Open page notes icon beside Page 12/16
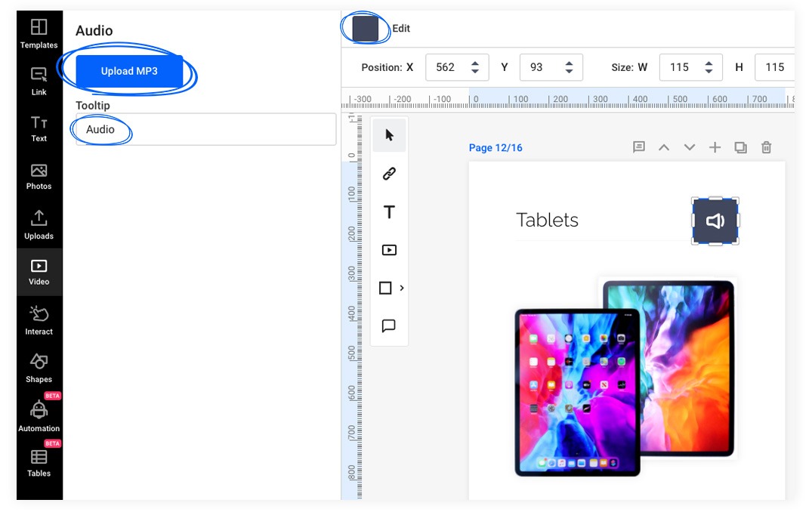 639,147
